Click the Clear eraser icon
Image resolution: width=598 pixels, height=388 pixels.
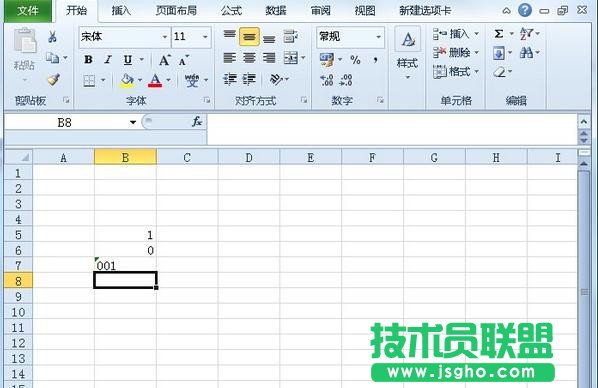(499, 72)
